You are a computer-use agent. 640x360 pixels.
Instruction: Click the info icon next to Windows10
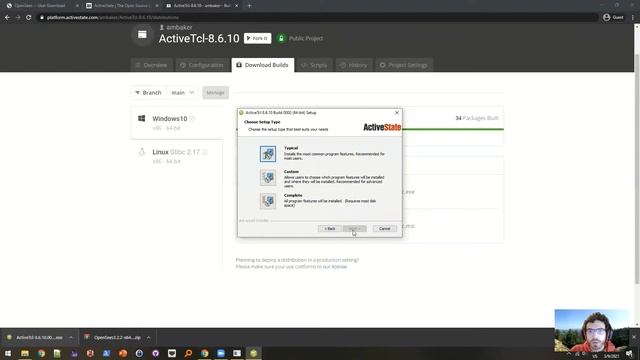[192, 118]
